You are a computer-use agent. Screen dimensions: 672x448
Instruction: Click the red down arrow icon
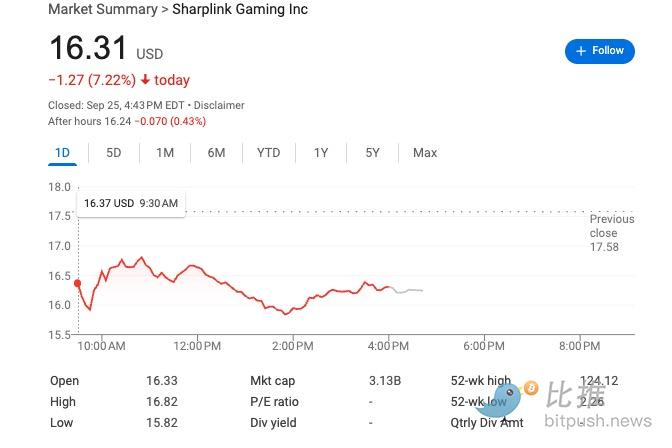(146, 80)
